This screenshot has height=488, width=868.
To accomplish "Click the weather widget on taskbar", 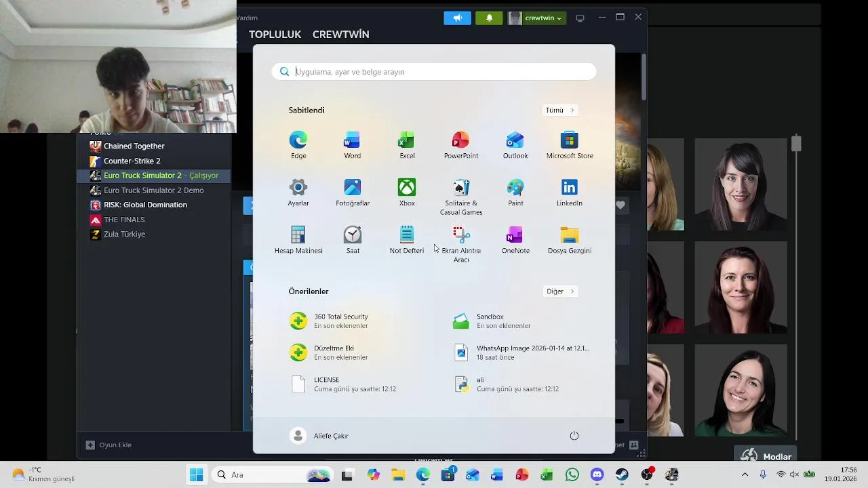I will tap(43, 474).
